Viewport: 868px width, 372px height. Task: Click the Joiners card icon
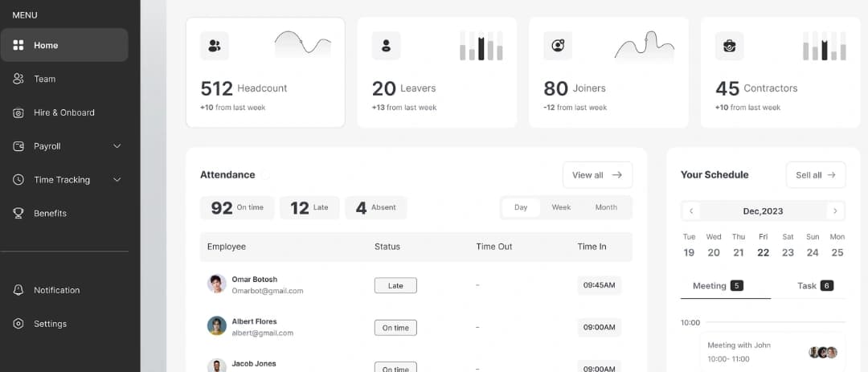[558, 46]
